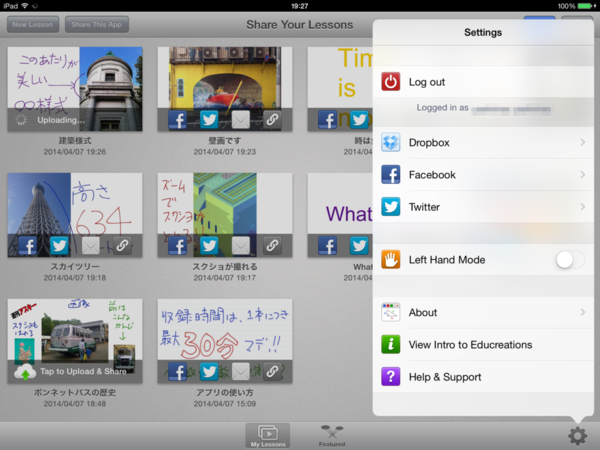This screenshot has height=450, width=600.
Task: Click the New Lesson button
Action: click(33, 24)
